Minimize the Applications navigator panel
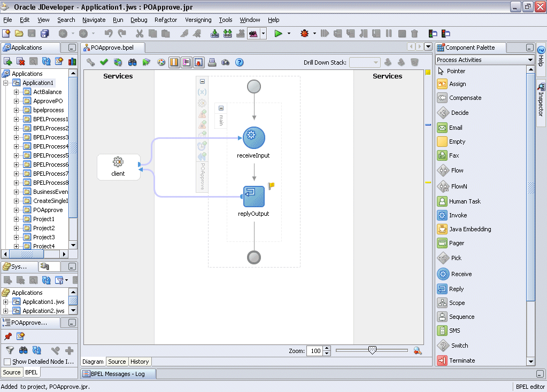 click(x=72, y=48)
